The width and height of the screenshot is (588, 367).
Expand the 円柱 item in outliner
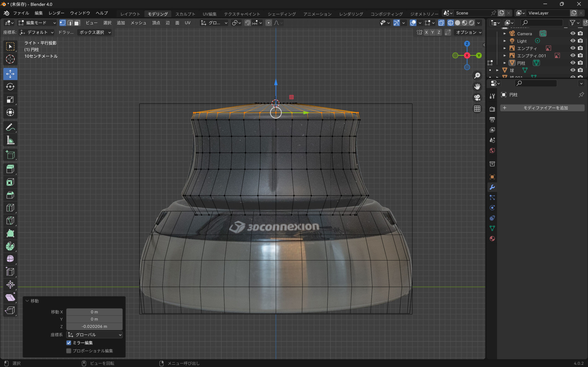[x=505, y=63]
